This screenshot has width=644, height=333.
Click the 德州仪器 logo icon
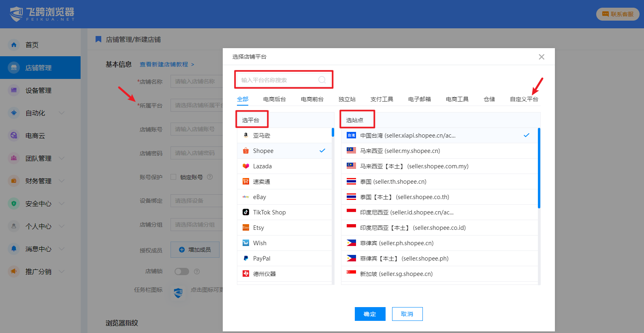(246, 274)
